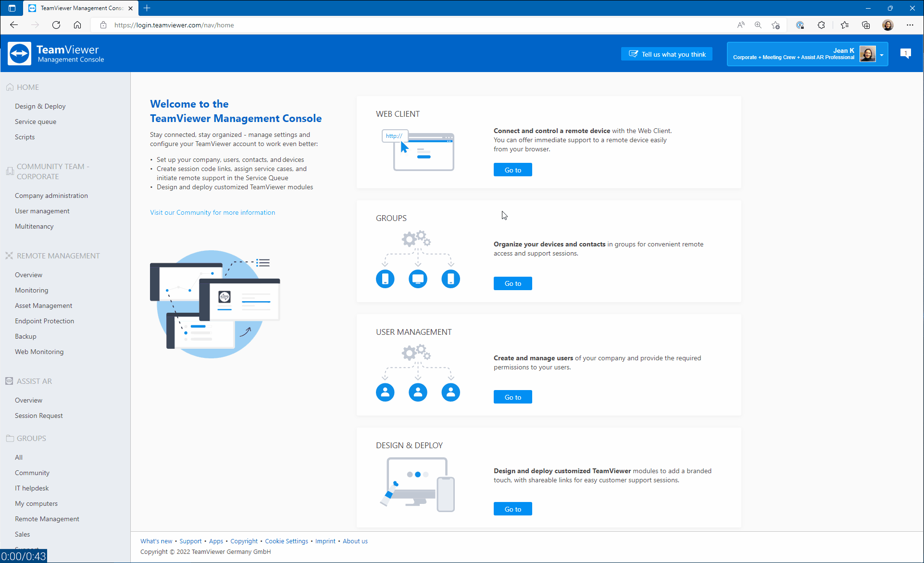Select IT helpdesk group item
Image resolution: width=924 pixels, height=563 pixels.
click(x=32, y=488)
